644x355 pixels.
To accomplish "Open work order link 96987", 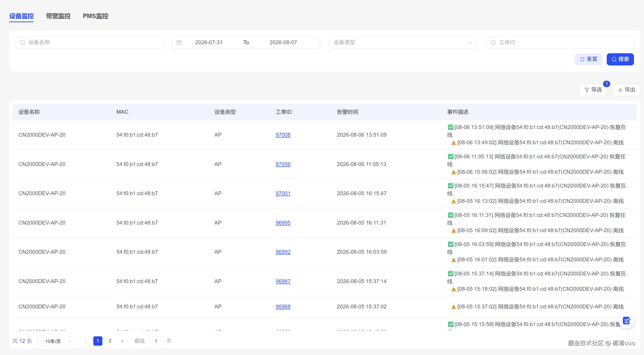I will click(x=283, y=281).
